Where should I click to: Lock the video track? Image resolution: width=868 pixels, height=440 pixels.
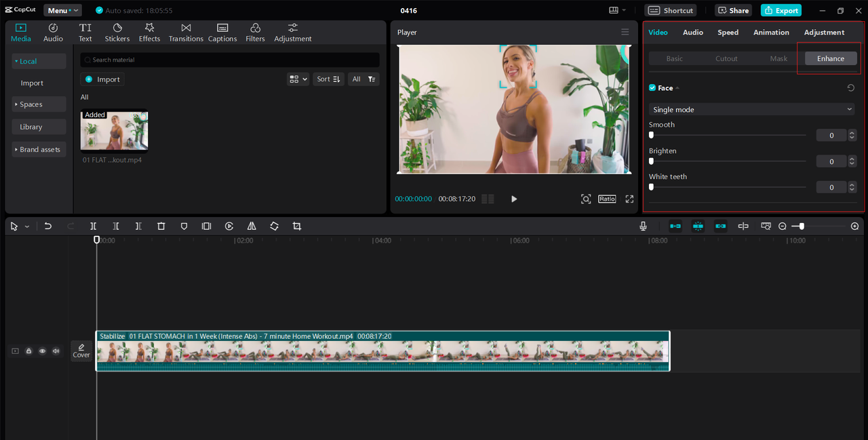click(28, 351)
